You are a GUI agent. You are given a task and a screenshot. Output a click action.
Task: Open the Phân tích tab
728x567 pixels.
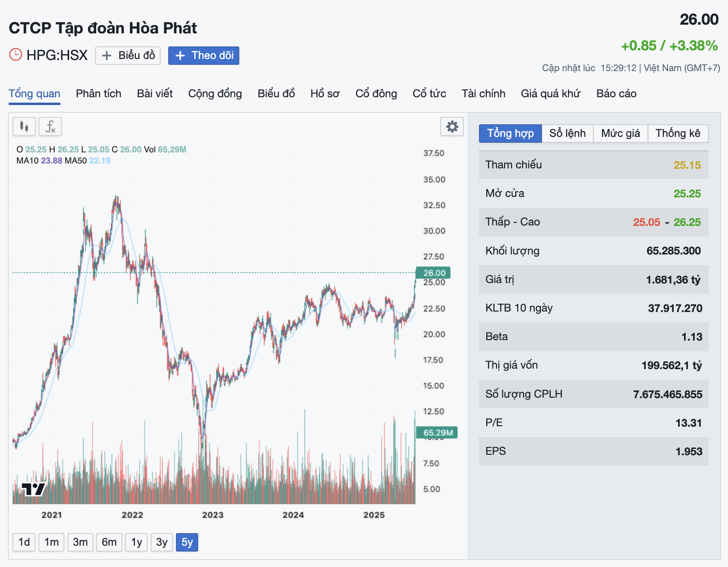[x=99, y=93]
